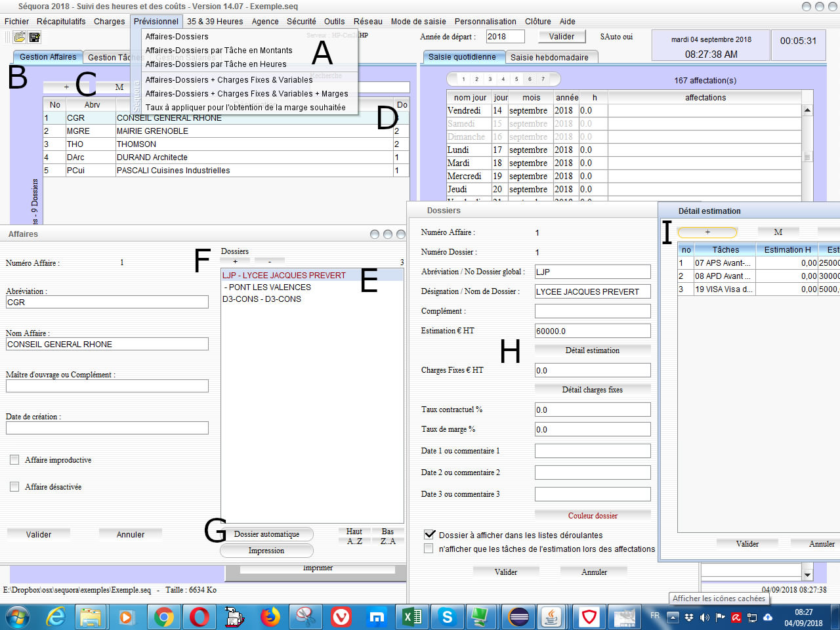Enable the Affaire improductive checkbox
This screenshot has height=630, width=840.
coord(14,460)
